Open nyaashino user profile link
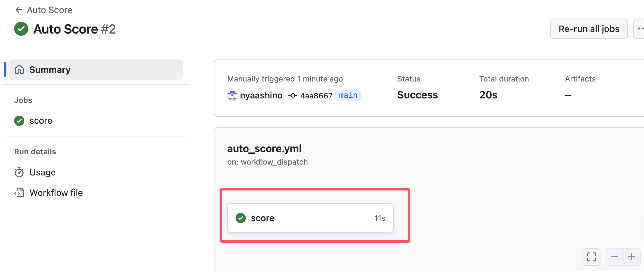The image size is (644, 271). click(261, 95)
